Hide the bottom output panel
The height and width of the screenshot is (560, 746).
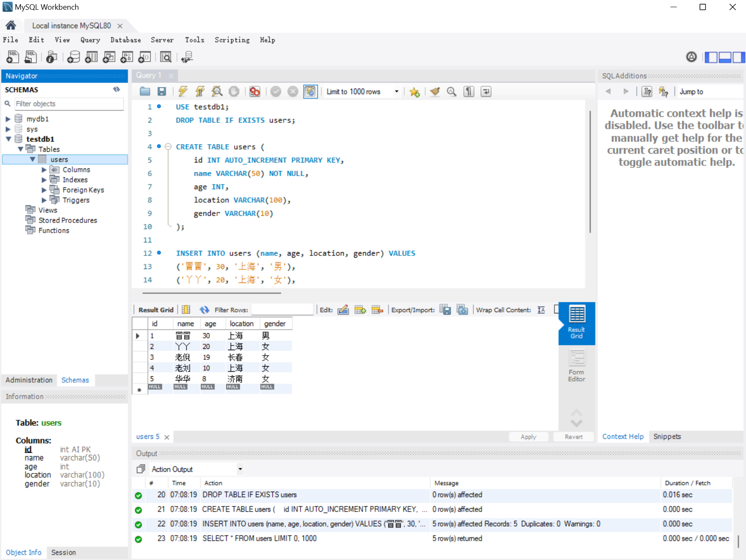(x=725, y=57)
